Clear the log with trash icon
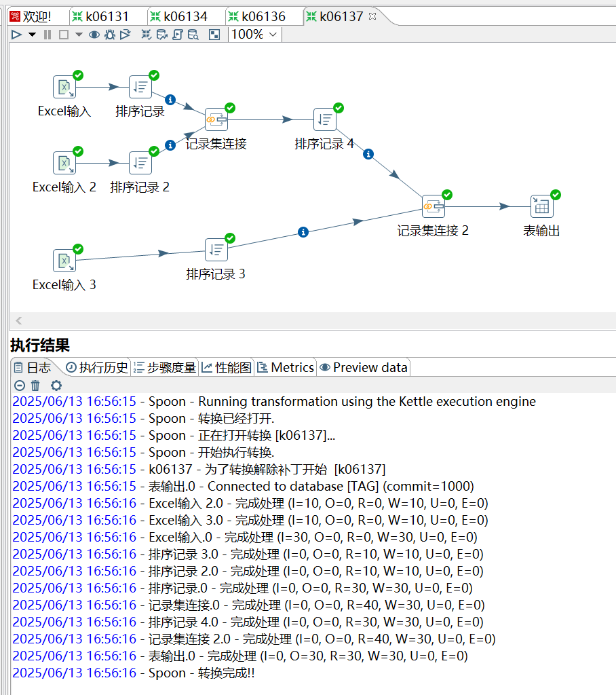Image resolution: width=616 pixels, height=695 pixels. (35, 386)
